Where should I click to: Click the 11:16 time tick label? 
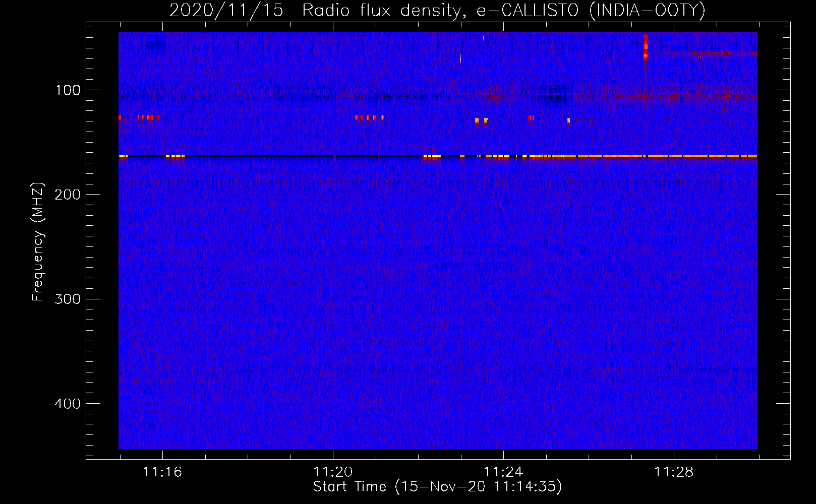[x=162, y=472]
